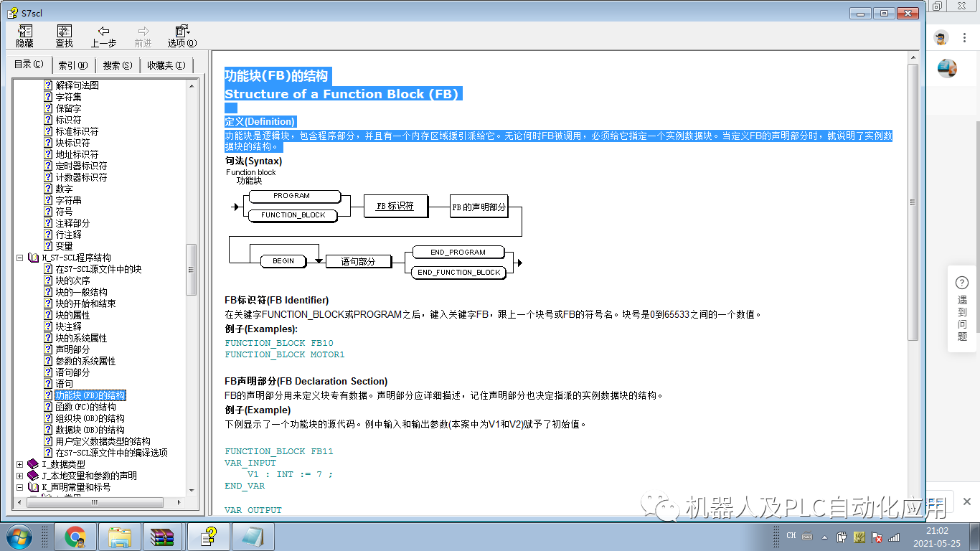
Task: Click the network signal icon in the tray
Action: point(895,536)
